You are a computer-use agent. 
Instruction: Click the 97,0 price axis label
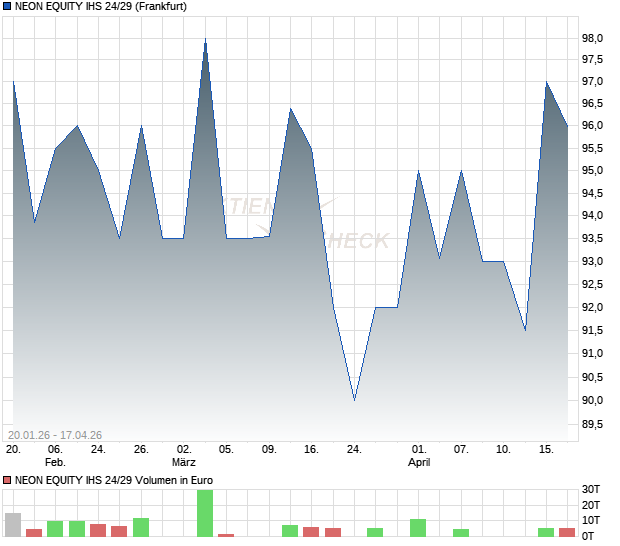[x=592, y=81]
